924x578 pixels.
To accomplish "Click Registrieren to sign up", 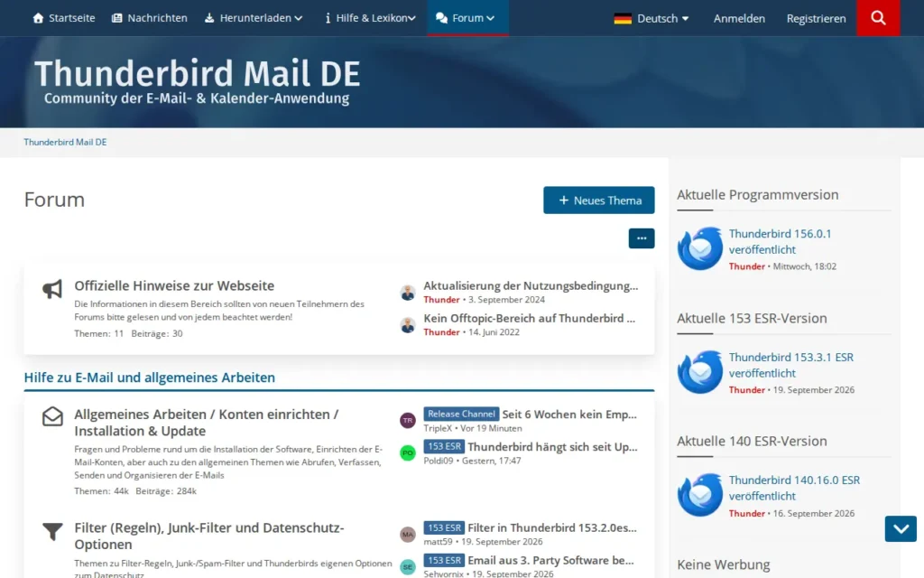I will pyautogui.click(x=816, y=18).
